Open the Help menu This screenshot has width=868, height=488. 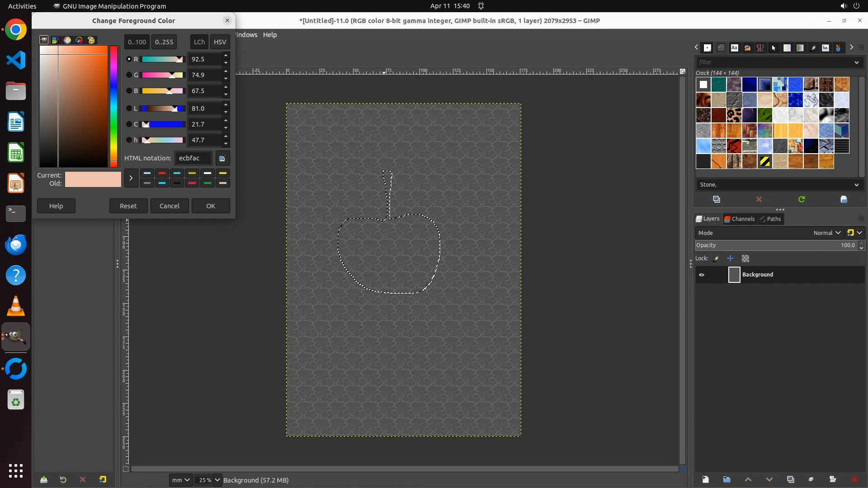tap(270, 35)
